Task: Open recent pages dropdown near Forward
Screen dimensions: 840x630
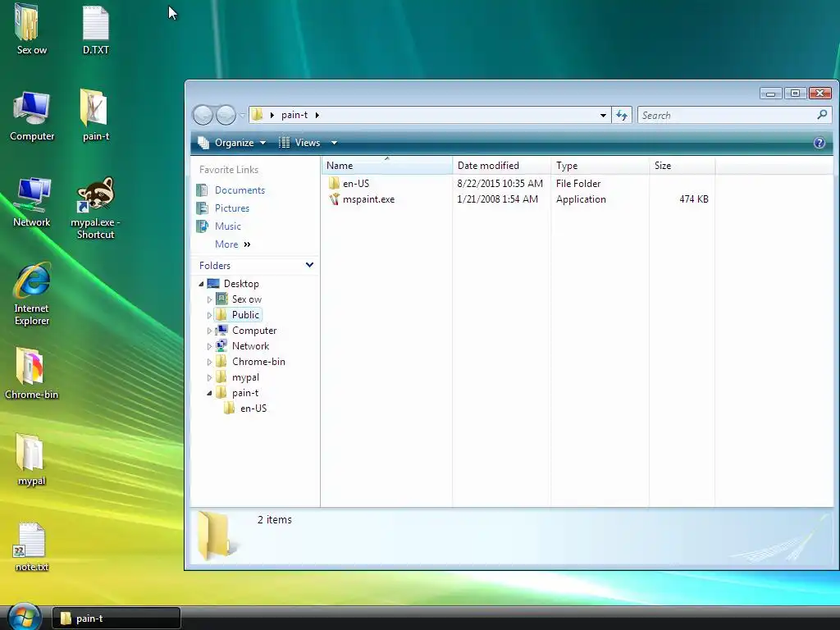Action: coord(242,115)
